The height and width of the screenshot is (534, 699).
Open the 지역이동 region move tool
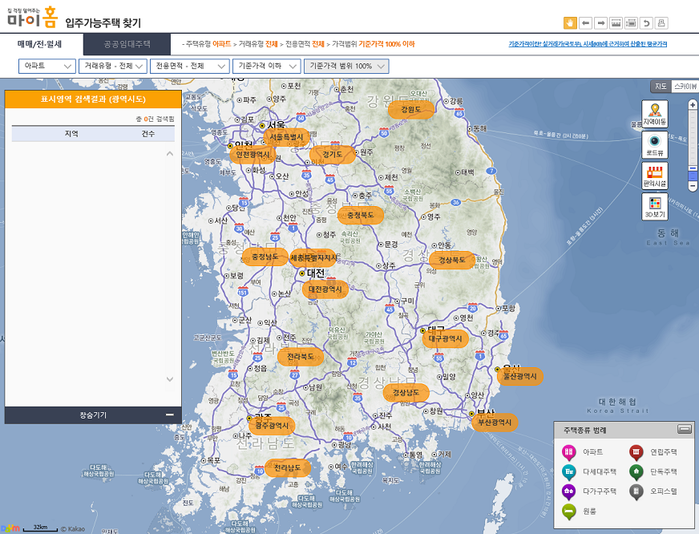point(655,114)
